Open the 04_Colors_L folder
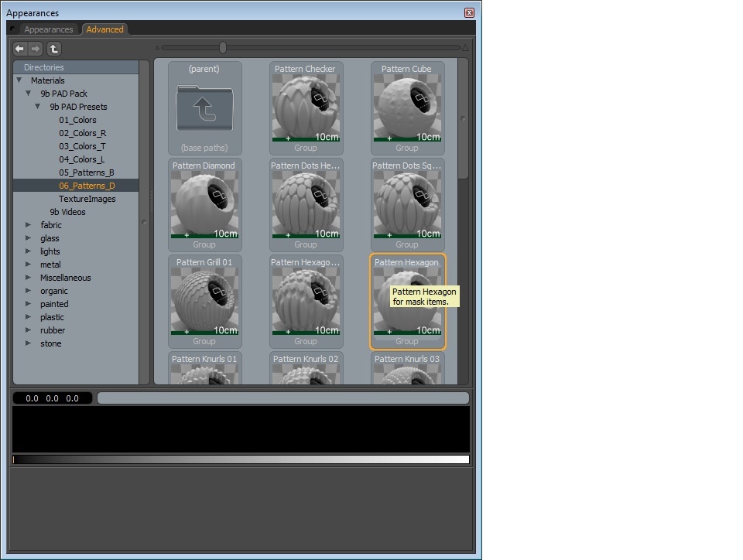 [x=81, y=159]
